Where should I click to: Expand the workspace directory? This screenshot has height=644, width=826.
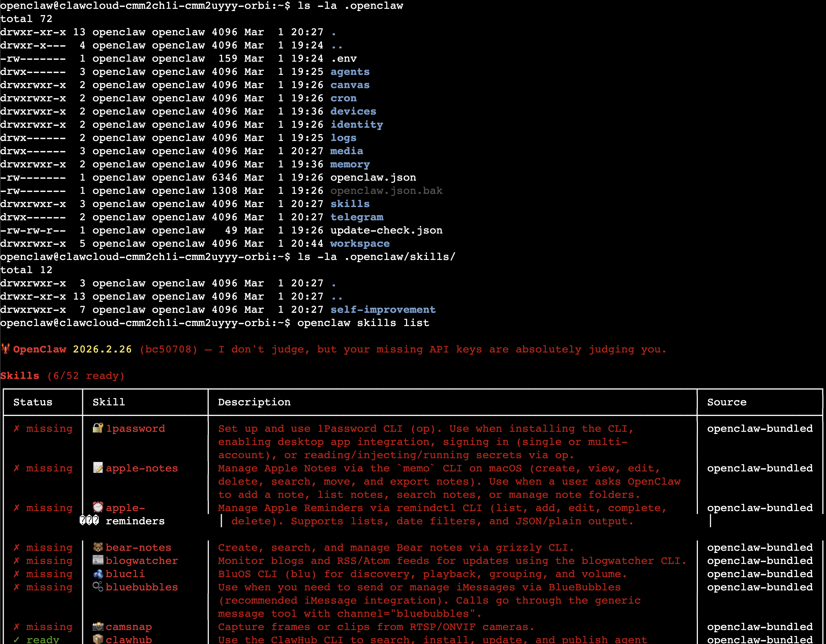click(360, 243)
